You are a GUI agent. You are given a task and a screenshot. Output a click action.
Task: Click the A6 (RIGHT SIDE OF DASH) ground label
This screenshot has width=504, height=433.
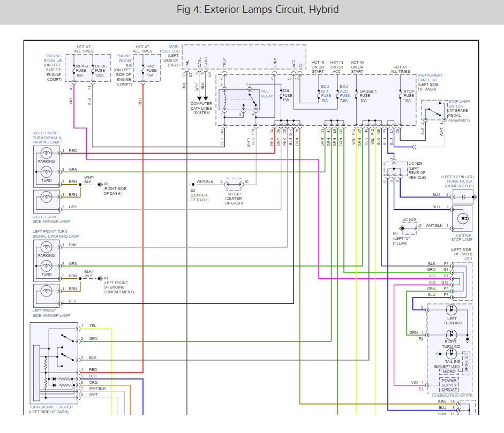point(115,189)
